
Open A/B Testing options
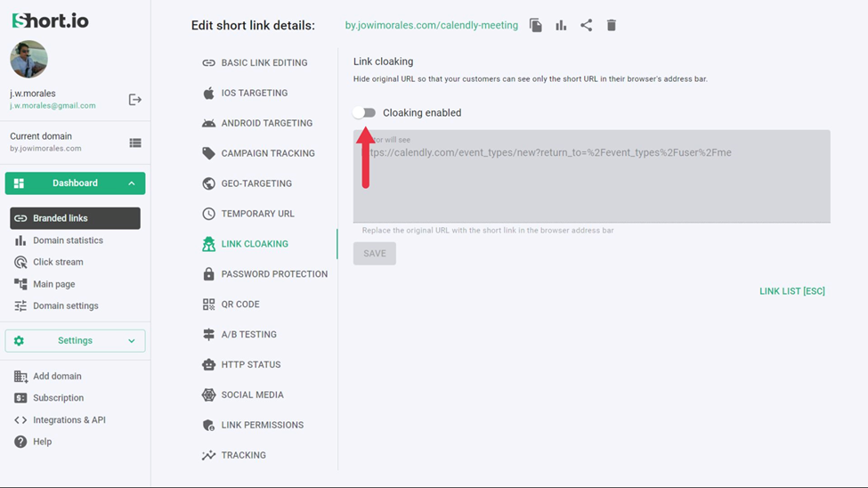[239, 335]
